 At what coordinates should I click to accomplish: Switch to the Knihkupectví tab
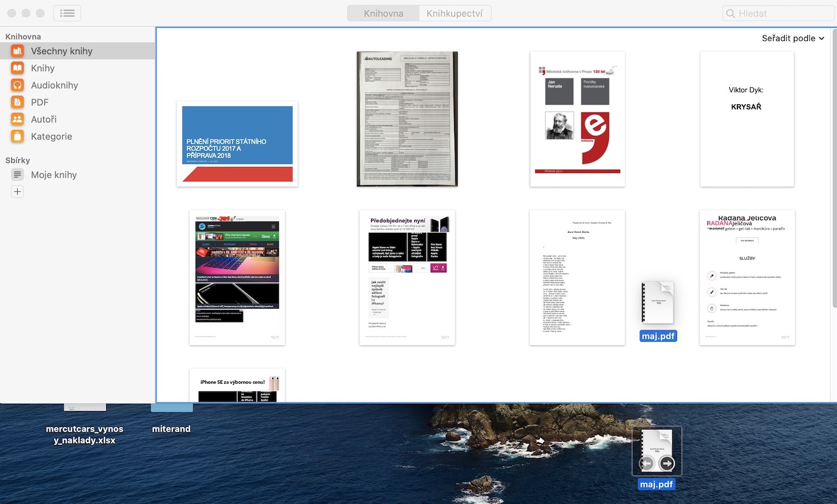pos(455,13)
